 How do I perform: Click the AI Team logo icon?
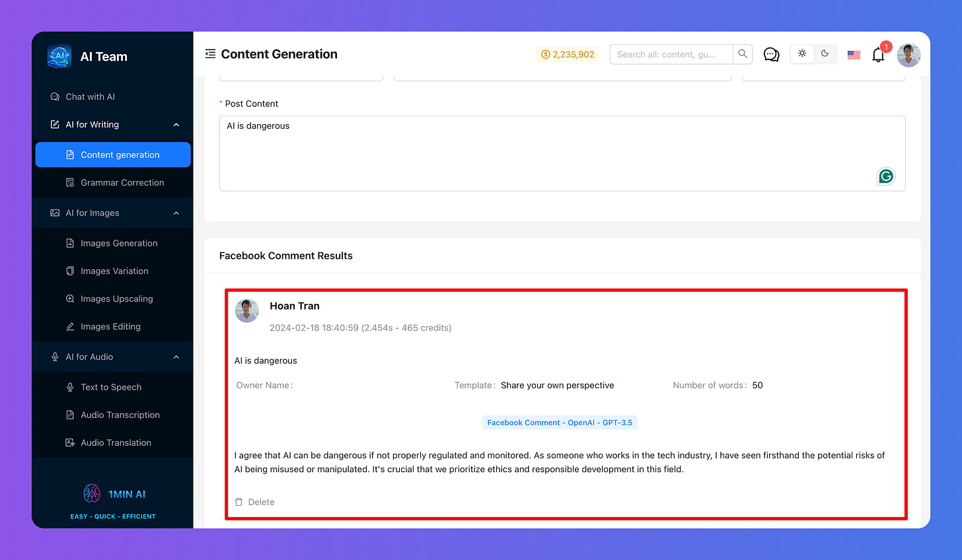pyautogui.click(x=59, y=56)
